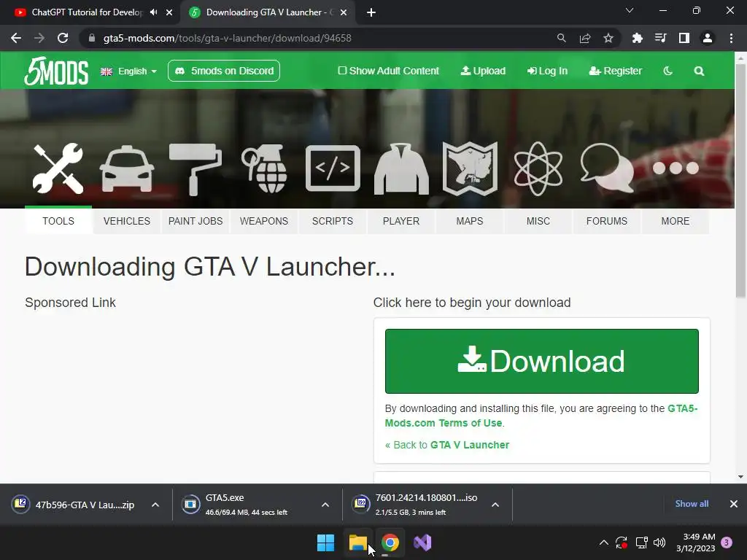Open File Explorer from taskbar
Screen dimensions: 747x560
coord(357,542)
